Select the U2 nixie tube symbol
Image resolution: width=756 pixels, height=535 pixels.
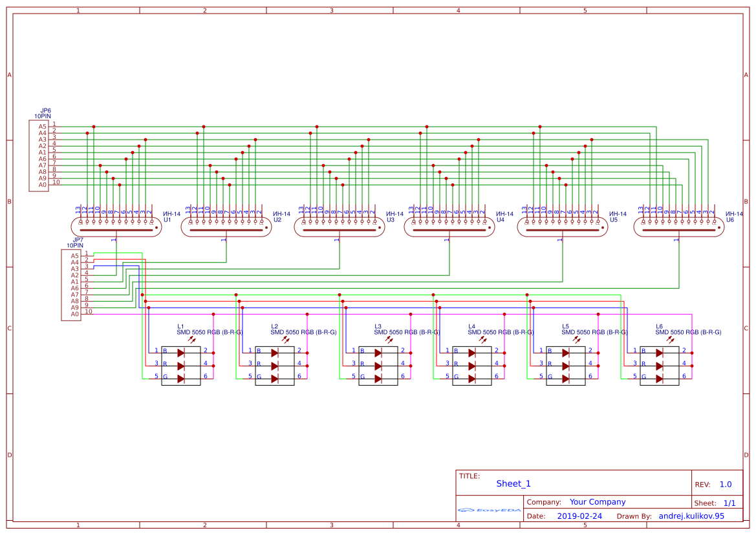[226, 227]
